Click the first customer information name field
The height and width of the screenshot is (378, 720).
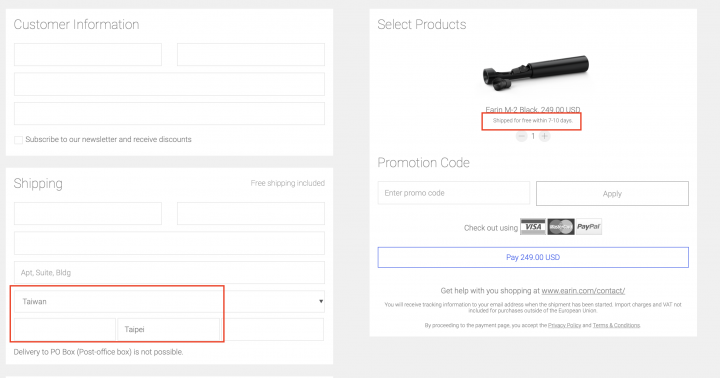pyautogui.click(x=88, y=55)
